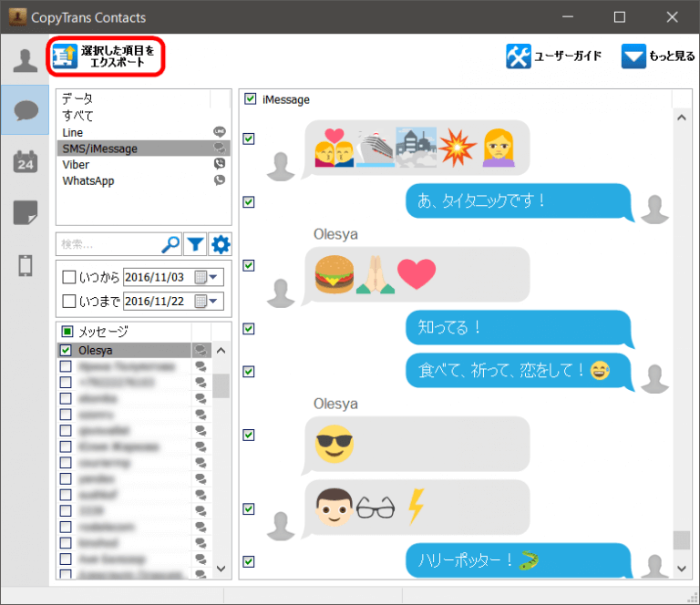Open the 'いつまで' date picker dropdown
Viewport: 700px width, 605px height.
pos(214,302)
